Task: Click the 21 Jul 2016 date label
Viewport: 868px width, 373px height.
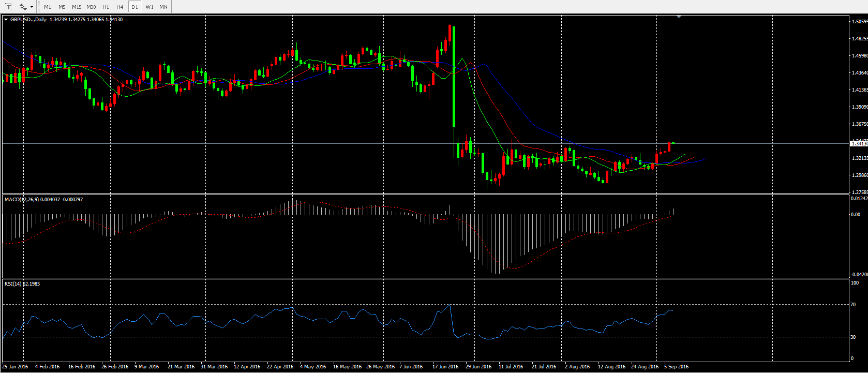Action: pyautogui.click(x=544, y=366)
